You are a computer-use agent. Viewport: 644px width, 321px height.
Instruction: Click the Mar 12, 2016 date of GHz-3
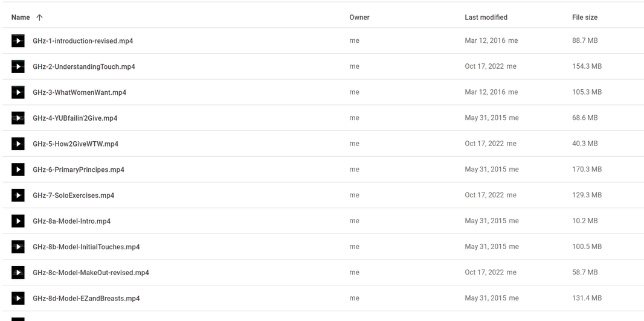[485, 92]
